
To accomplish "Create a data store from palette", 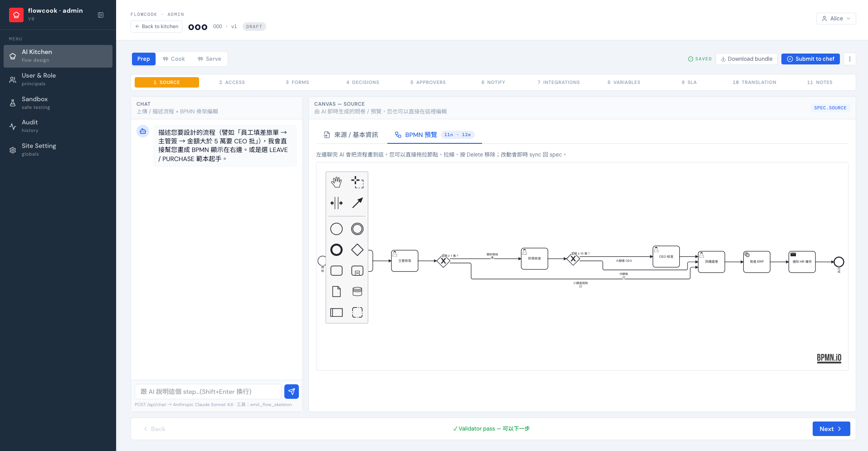I will point(357,291).
